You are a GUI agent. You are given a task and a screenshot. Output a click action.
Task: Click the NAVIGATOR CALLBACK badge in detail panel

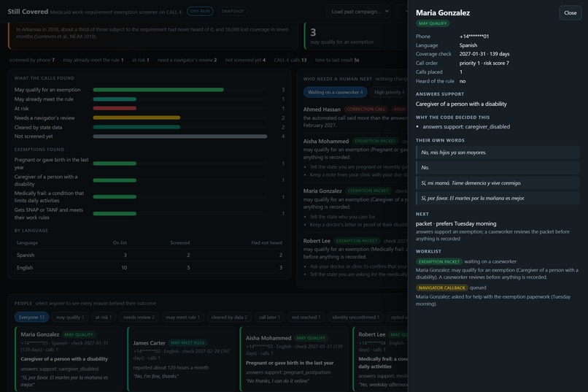pos(442,288)
